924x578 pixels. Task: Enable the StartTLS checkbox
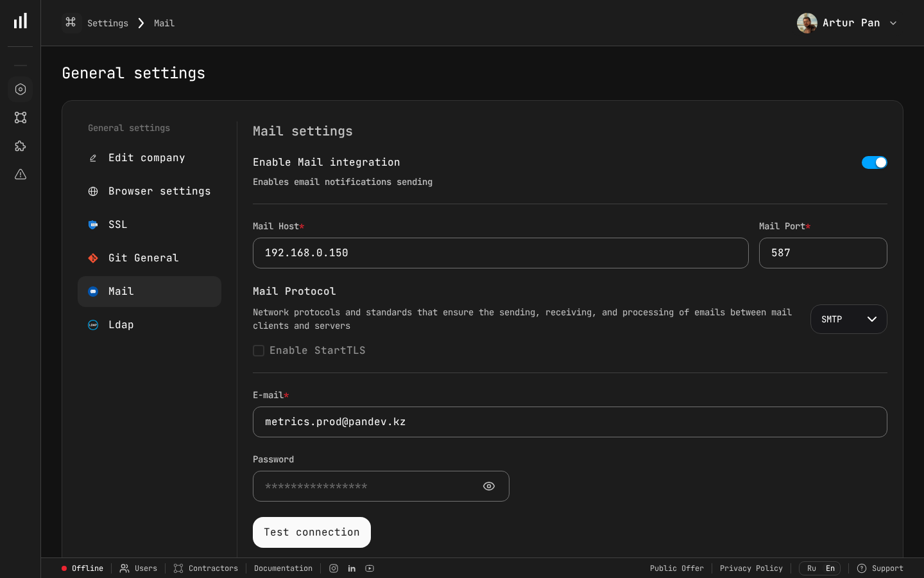259,351
